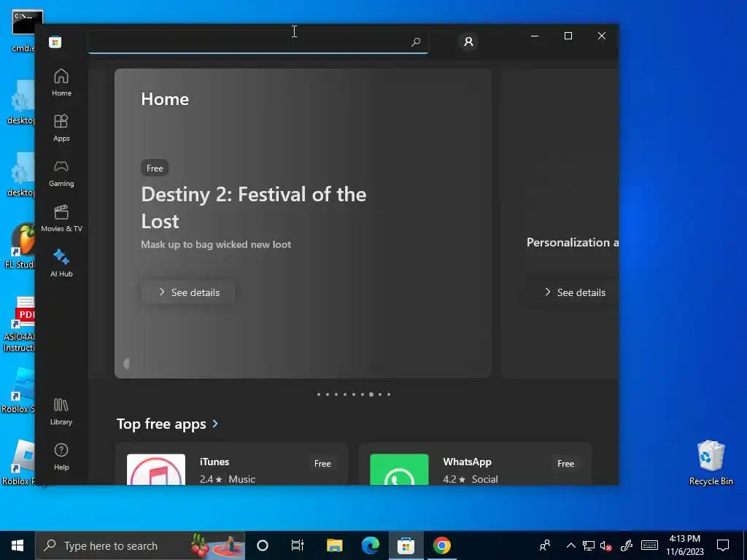Open the AI Hub section

point(61,263)
